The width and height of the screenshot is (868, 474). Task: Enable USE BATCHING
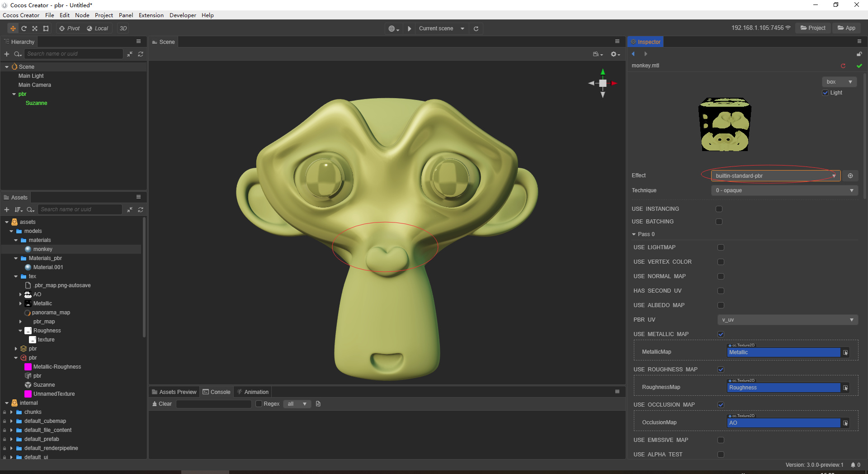pos(719,222)
